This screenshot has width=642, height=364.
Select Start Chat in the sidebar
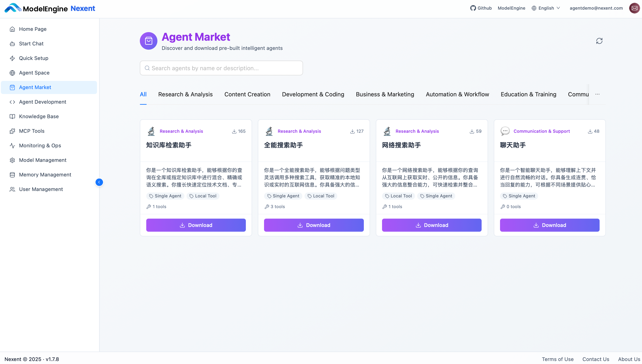[x=31, y=43]
